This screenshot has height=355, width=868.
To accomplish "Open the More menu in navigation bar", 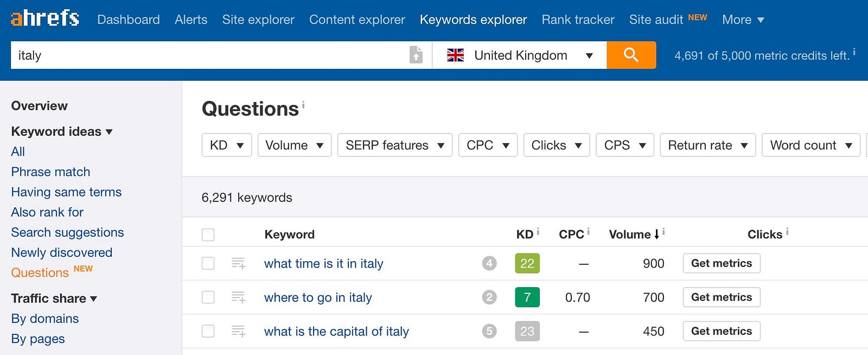I will [x=743, y=20].
